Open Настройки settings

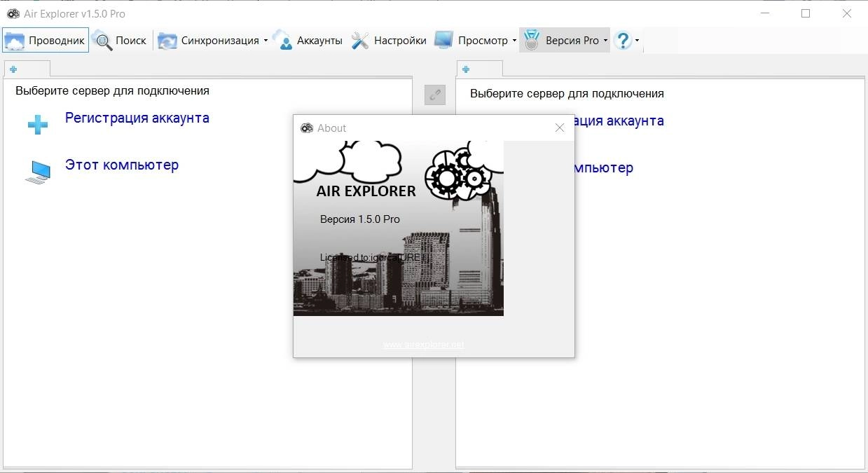click(389, 41)
